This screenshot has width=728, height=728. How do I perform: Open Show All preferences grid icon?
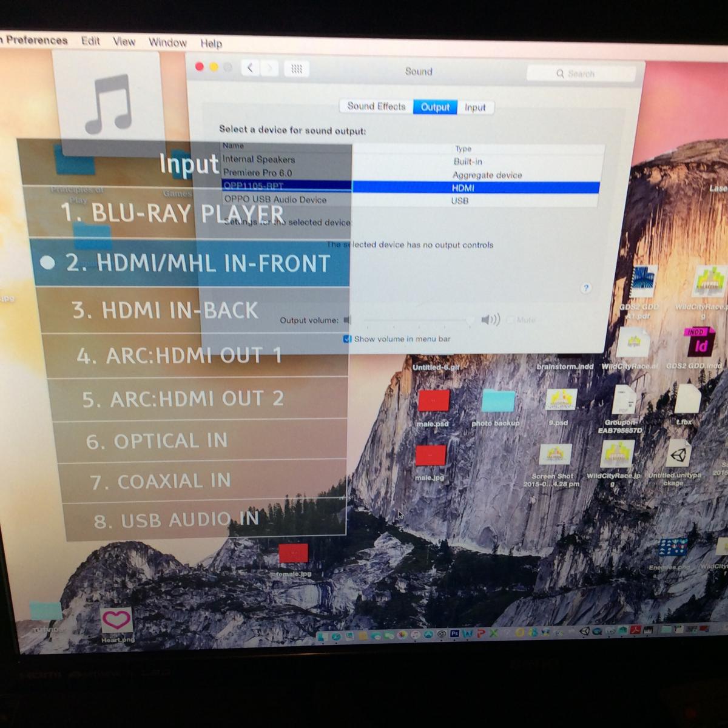click(x=297, y=69)
